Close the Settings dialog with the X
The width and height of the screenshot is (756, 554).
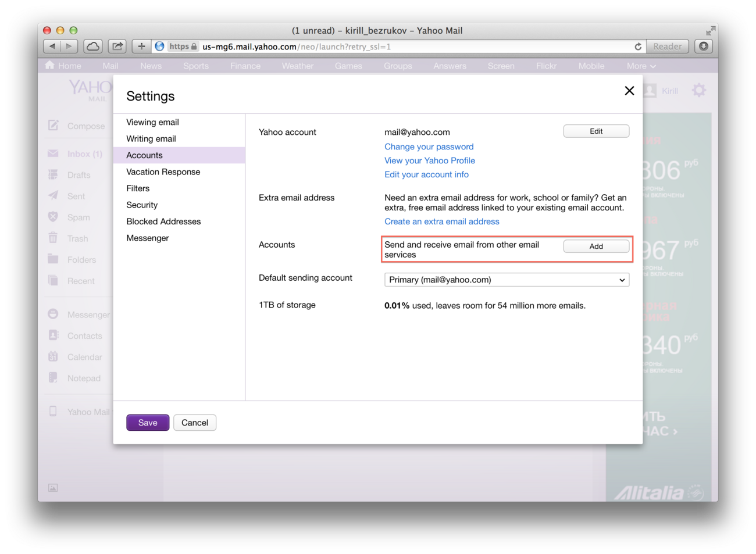tap(629, 91)
